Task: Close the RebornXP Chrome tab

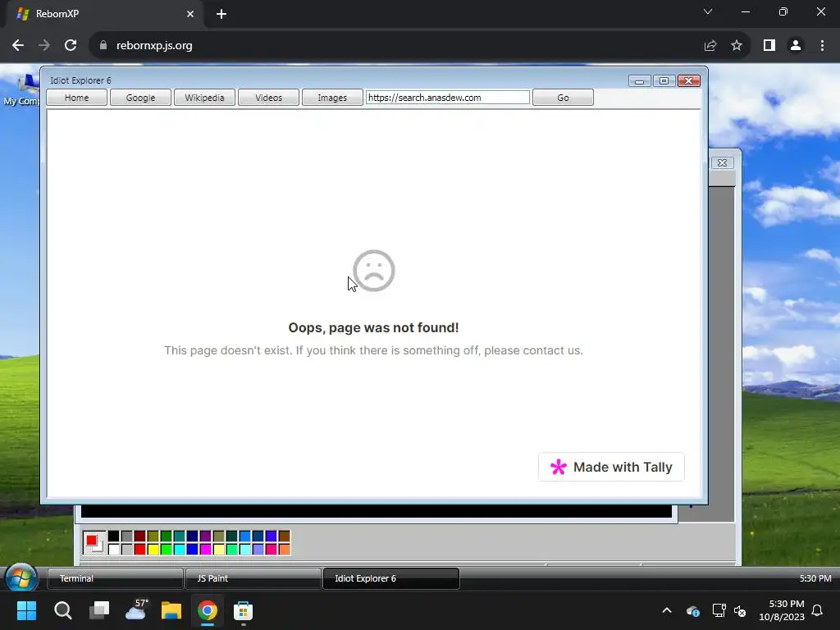Action: [x=190, y=14]
